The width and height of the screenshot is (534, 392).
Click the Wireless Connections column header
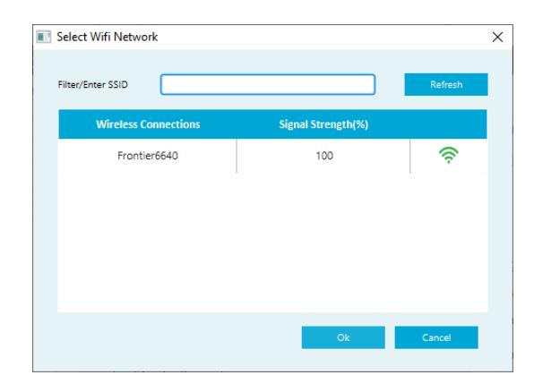point(148,124)
